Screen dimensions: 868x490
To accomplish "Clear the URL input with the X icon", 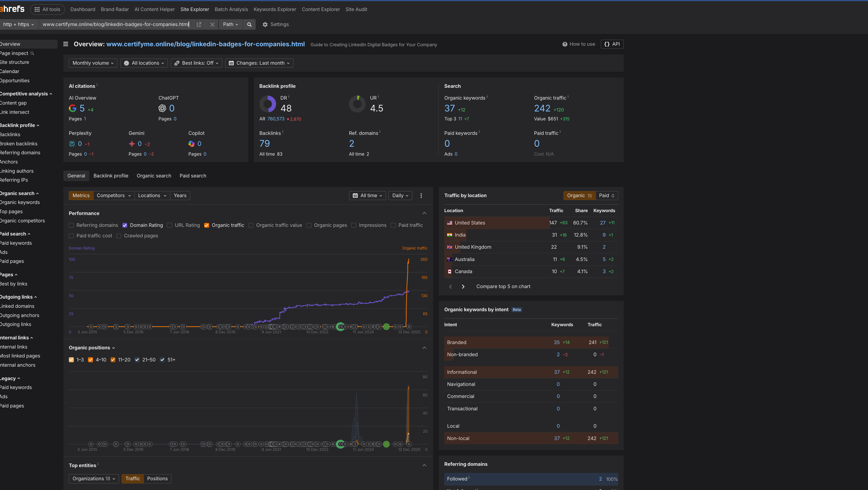I will 212,24.
